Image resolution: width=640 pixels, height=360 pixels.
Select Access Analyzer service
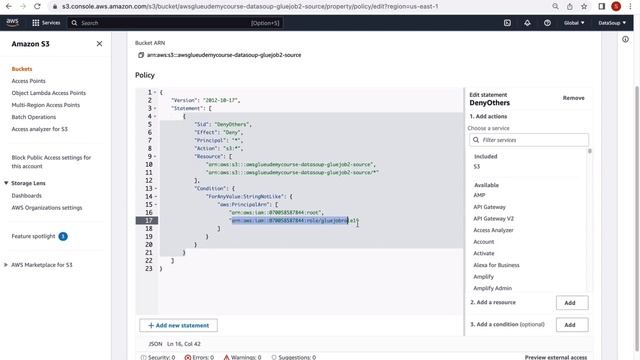pos(493,230)
